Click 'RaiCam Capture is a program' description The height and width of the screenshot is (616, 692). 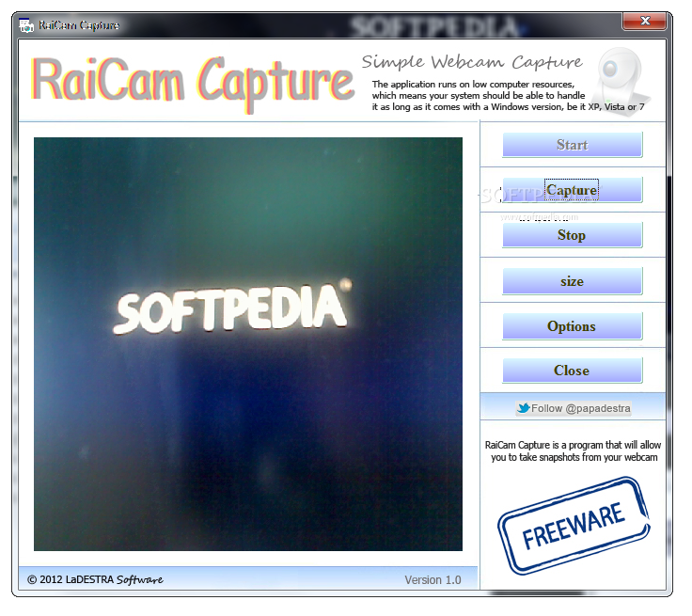pyautogui.click(x=574, y=450)
